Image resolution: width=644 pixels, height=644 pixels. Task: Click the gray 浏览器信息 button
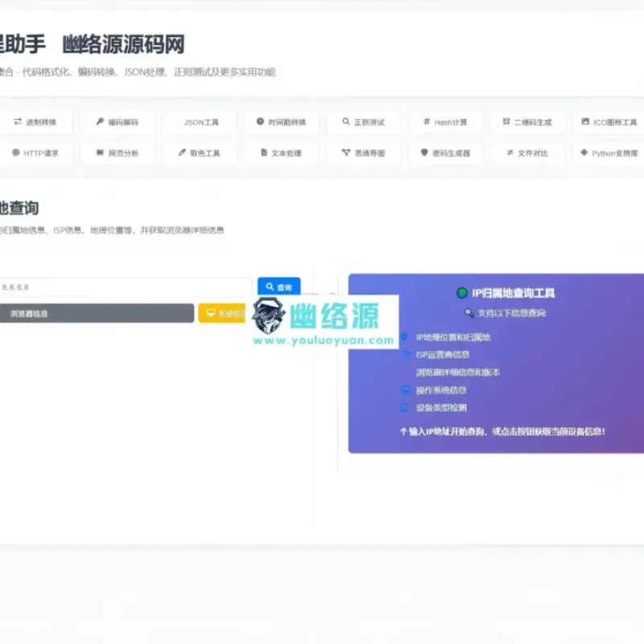97,313
